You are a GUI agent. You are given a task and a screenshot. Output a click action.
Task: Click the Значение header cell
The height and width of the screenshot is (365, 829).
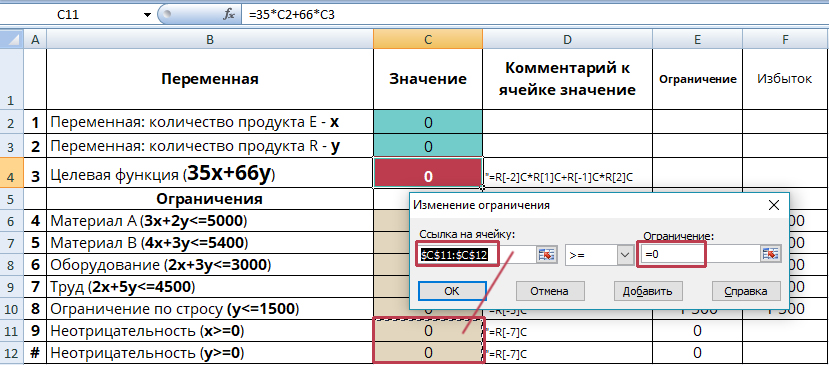[x=428, y=79]
